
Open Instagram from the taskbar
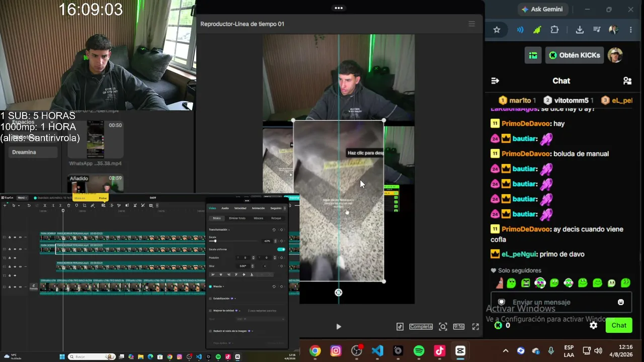[x=336, y=351]
